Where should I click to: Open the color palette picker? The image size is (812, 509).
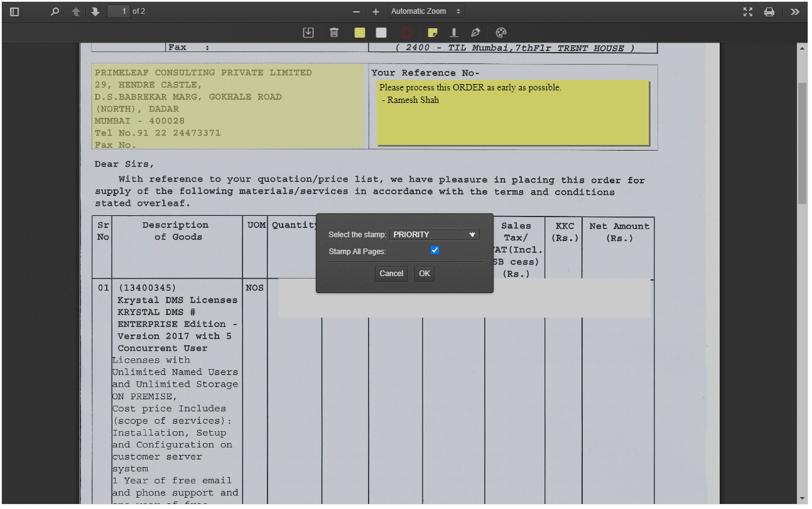(501, 33)
